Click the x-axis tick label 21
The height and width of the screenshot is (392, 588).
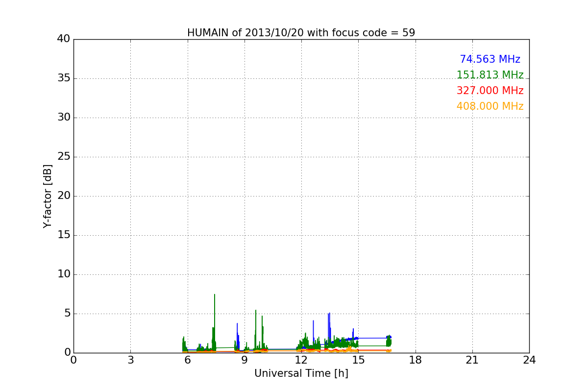472,360
